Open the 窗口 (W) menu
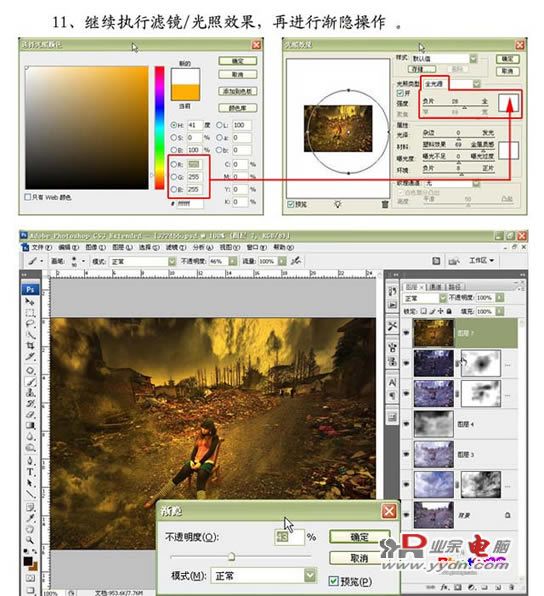Image resolution: width=544 pixels, height=596 pixels. pos(257,247)
